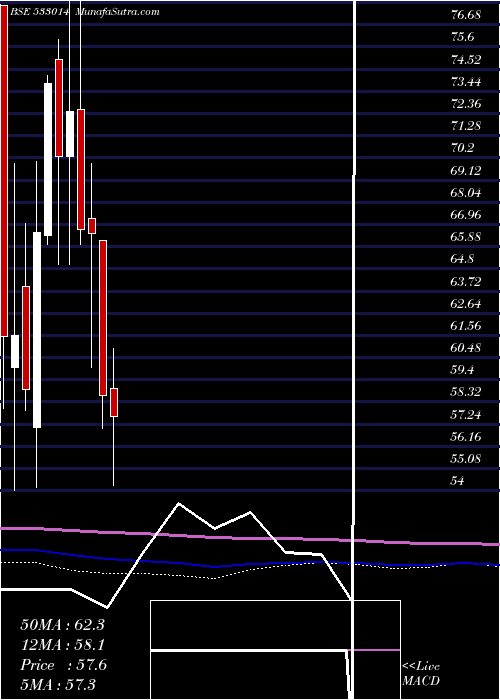Click the 75.6 price axis label
Screen dimensions: 500x700
463,37
